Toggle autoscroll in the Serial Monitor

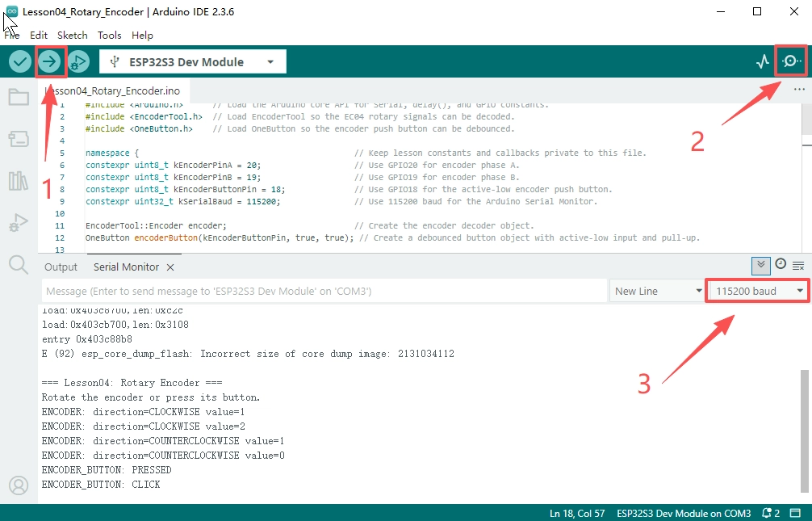[x=760, y=266]
